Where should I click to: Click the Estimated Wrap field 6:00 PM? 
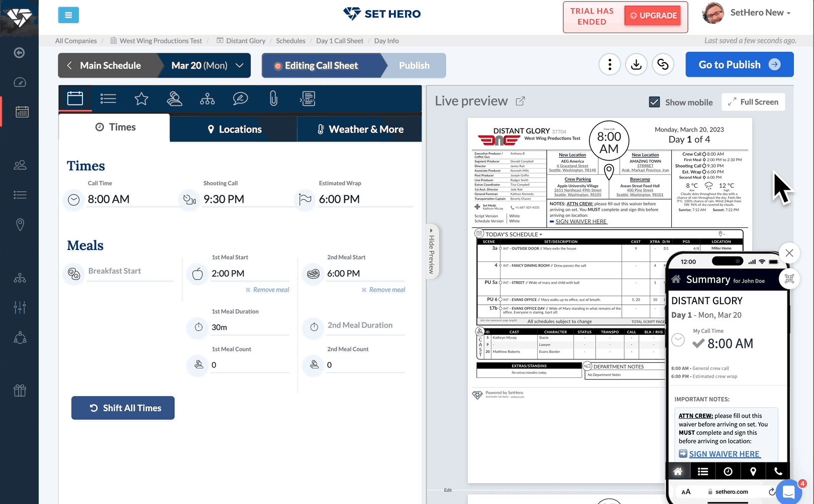365,199
